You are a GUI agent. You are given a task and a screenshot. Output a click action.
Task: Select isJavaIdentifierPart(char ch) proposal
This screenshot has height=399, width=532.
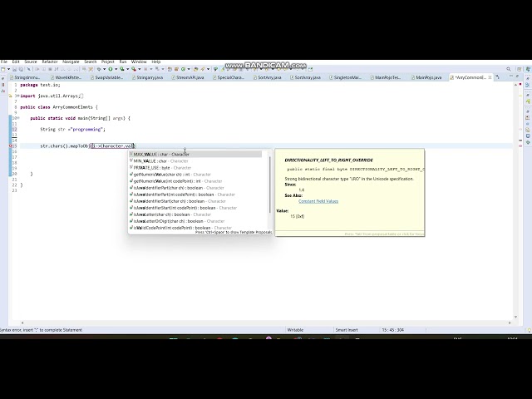pyautogui.click(x=195, y=188)
